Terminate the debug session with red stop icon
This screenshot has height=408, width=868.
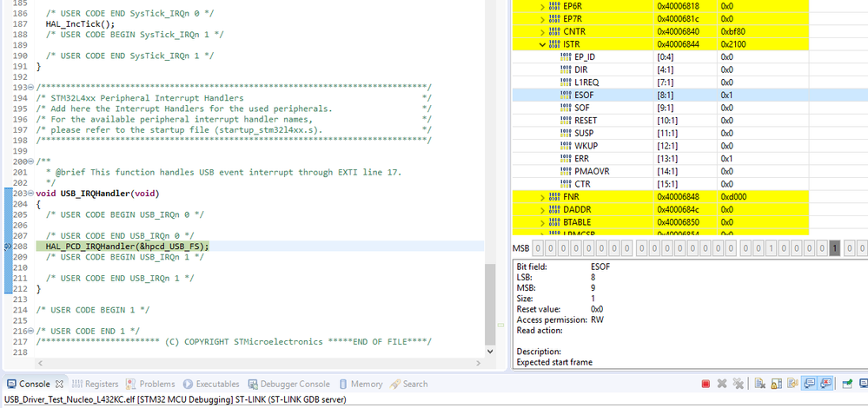(706, 384)
